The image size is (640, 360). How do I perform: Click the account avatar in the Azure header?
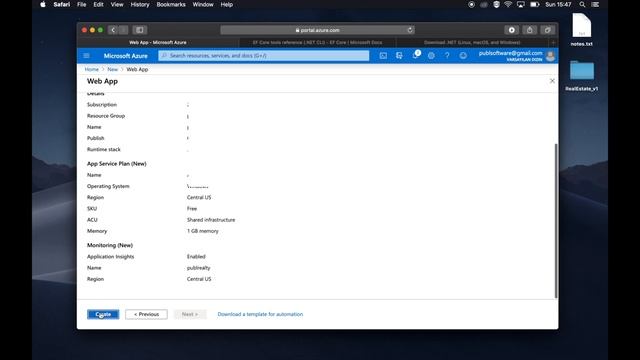click(x=550, y=56)
